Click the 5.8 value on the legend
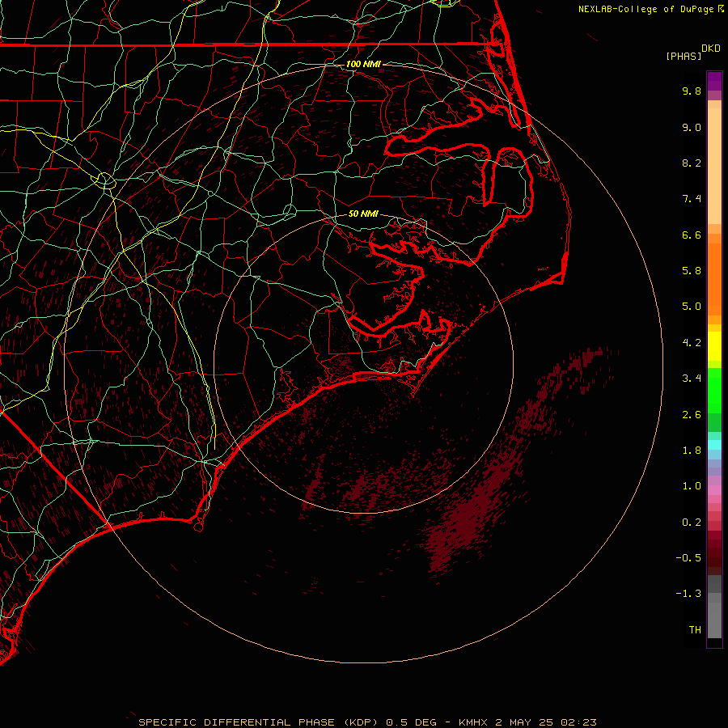The height and width of the screenshot is (728, 728). click(692, 271)
